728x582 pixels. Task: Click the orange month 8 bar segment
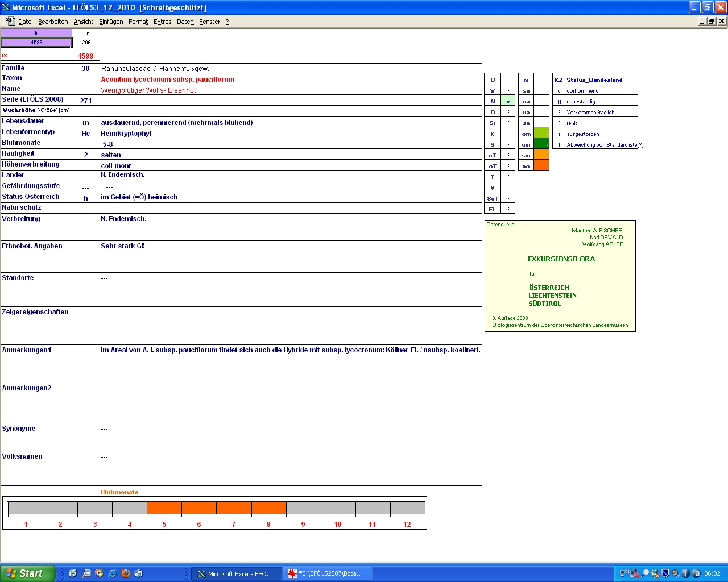tap(268, 508)
